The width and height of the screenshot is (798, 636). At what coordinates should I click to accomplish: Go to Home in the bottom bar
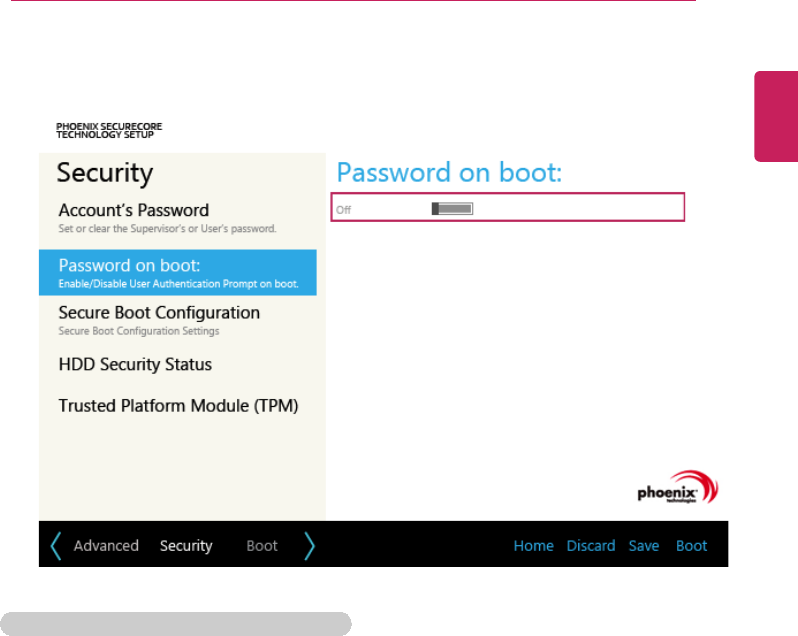pyautogui.click(x=533, y=546)
